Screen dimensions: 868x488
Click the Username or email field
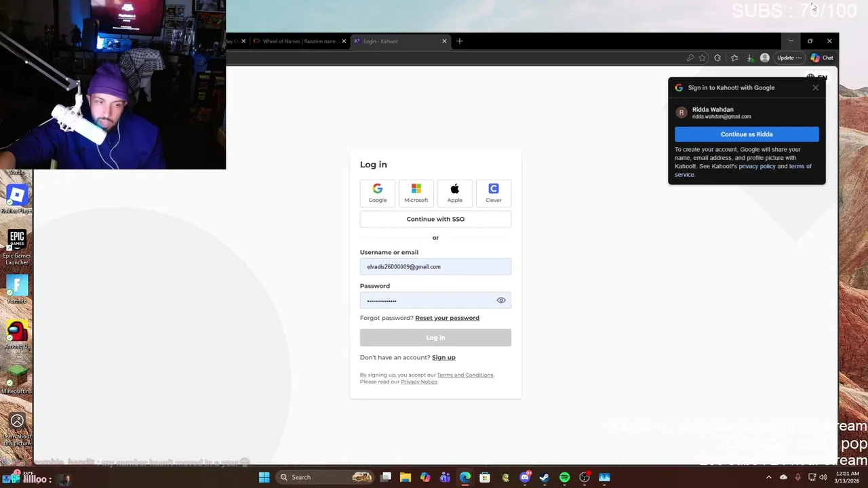[435, 266]
